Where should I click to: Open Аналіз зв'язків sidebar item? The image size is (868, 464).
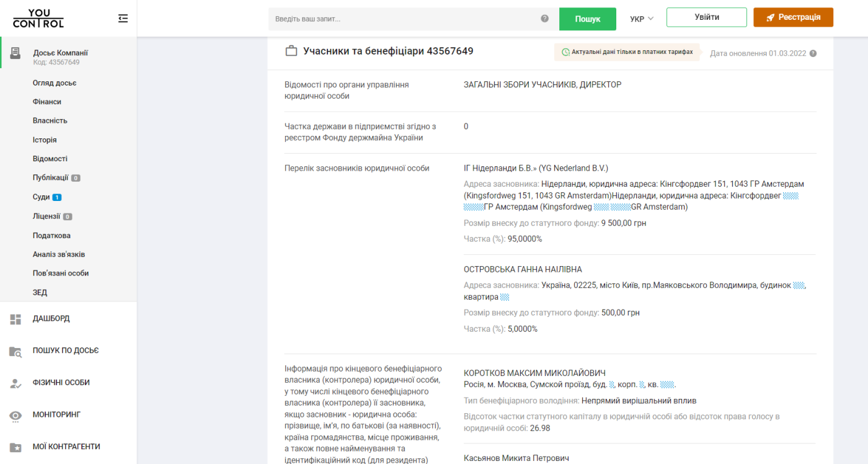[59, 254]
